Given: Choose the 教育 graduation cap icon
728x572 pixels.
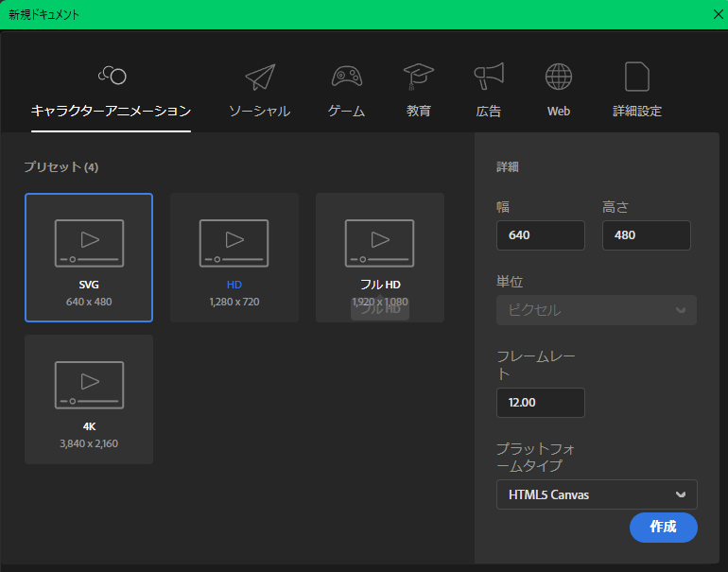Looking at the screenshot, I should [x=419, y=77].
